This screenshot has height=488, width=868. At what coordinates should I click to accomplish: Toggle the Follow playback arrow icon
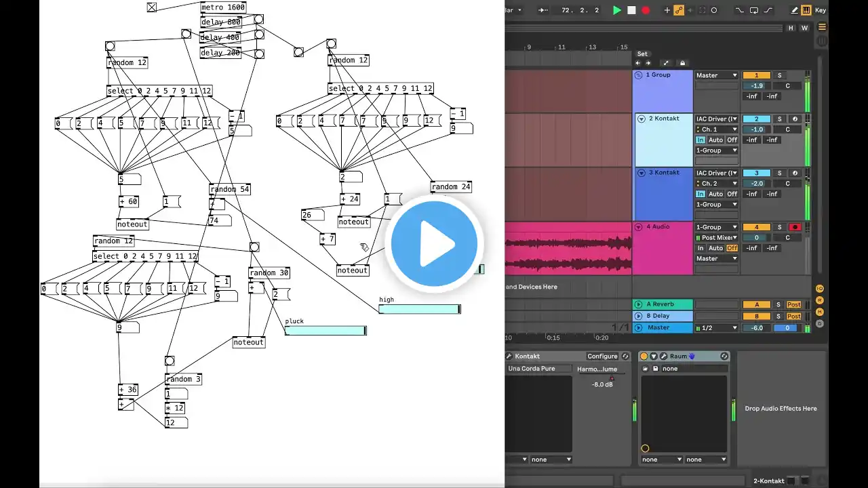543,10
